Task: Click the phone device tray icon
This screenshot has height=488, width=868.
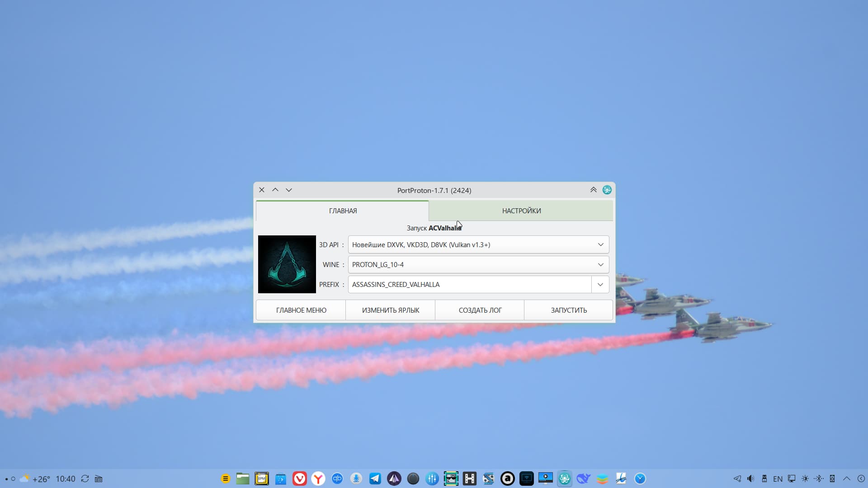Action: pos(832,479)
